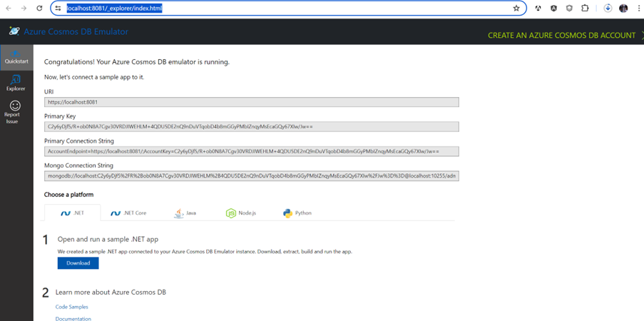Open the Code Samples link
Viewport: 644px width, 321px height.
tap(71, 306)
